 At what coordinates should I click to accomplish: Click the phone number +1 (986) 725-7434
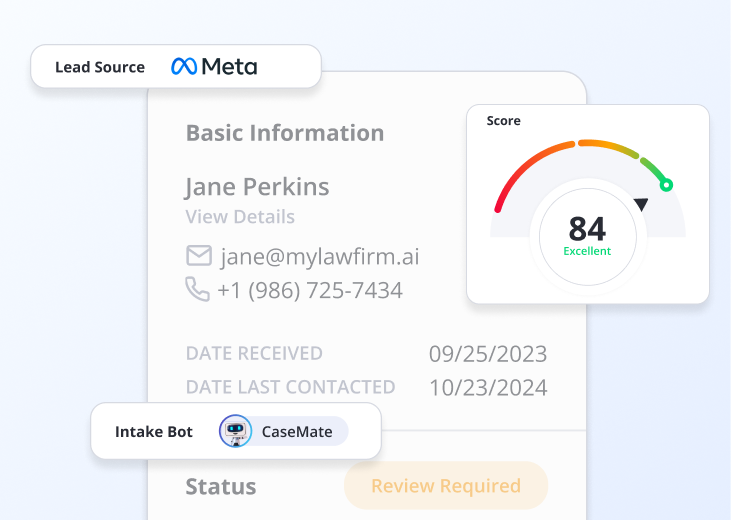click(x=310, y=290)
